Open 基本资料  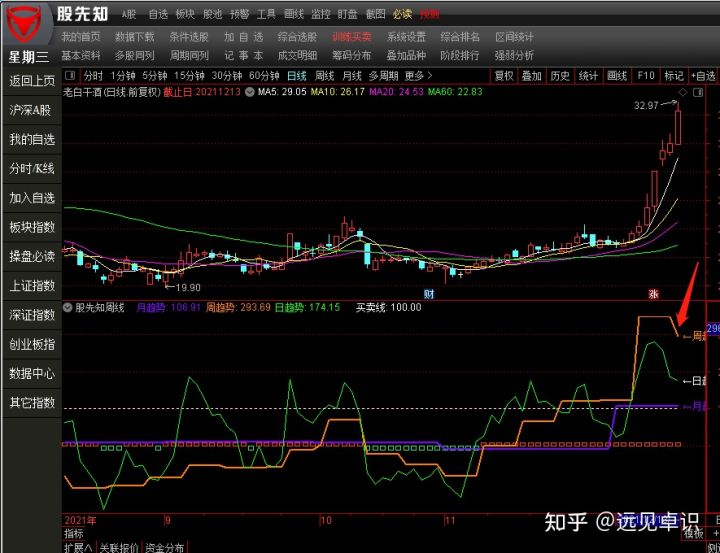click(81, 56)
